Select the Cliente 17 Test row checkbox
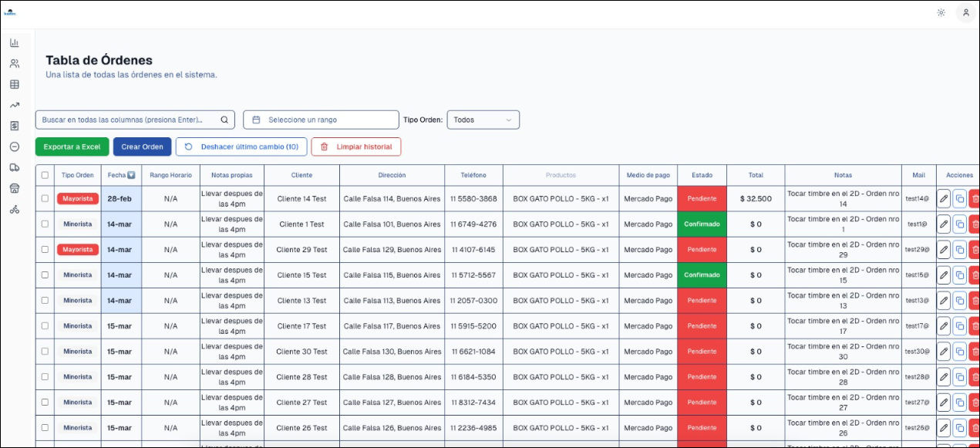The height and width of the screenshot is (448, 980). [x=45, y=326]
